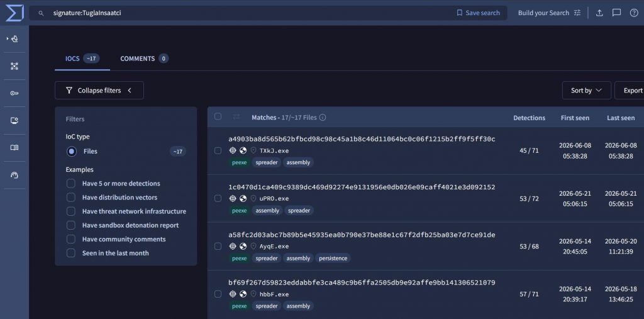Open hash 1c0470d1ca409c93... file link

click(x=362, y=187)
